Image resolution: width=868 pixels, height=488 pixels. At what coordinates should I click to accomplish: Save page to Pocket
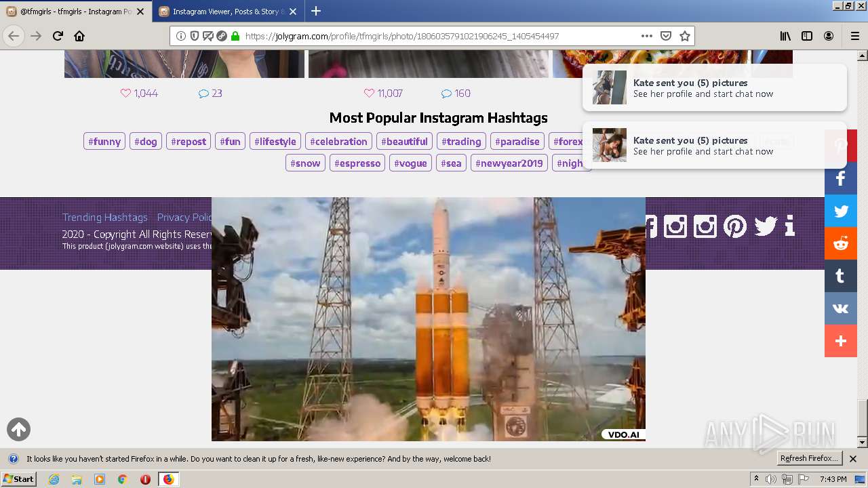[666, 36]
